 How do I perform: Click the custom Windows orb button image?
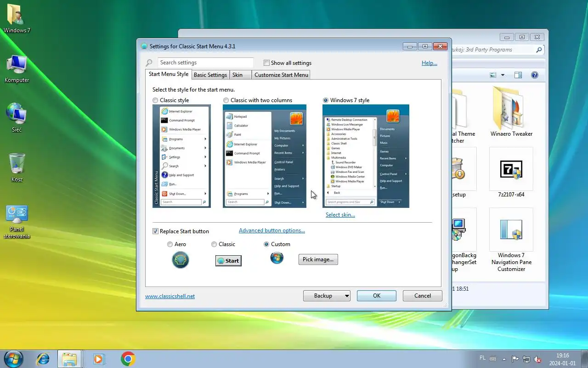pos(277,258)
